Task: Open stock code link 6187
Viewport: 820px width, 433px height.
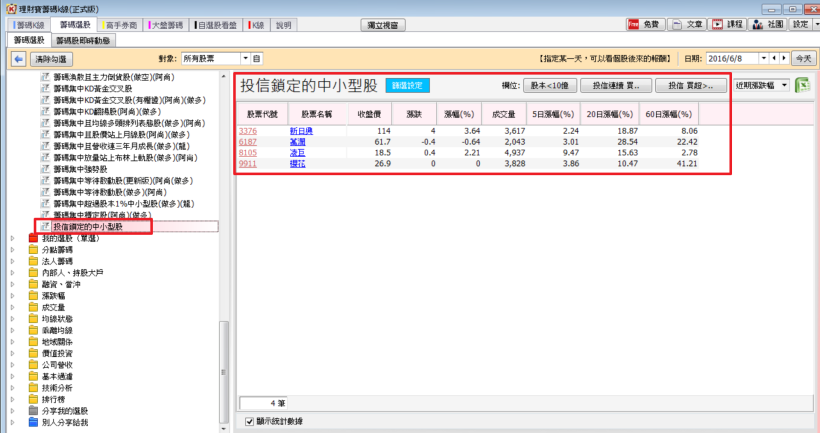Action: [x=248, y=142]
